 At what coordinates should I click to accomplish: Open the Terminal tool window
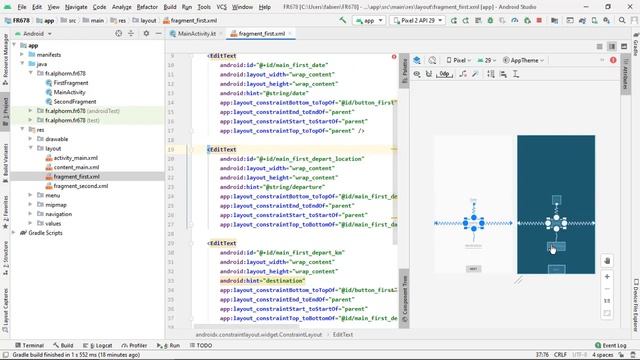[29, 345]
